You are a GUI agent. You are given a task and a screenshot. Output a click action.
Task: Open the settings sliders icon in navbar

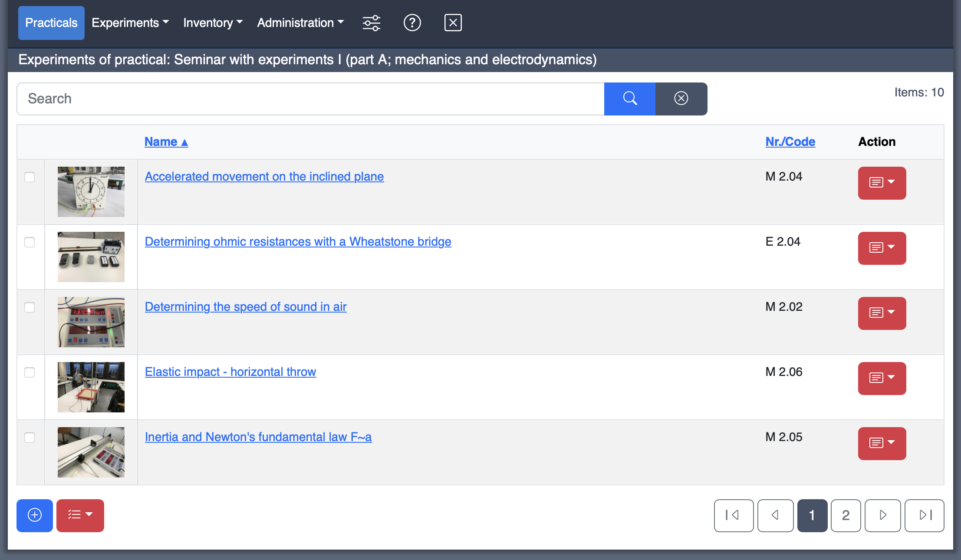(x=372, y=23)
